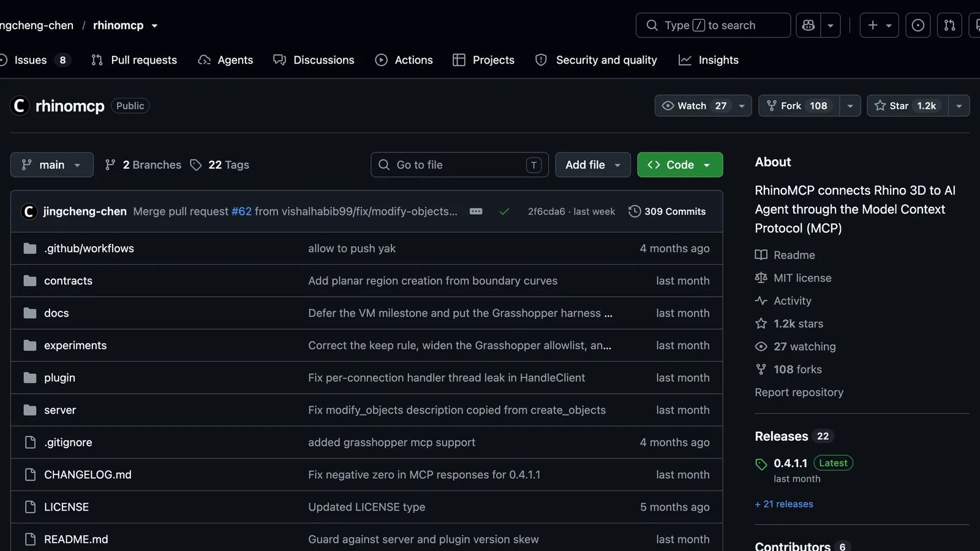Click the plugin folder icon
Image resolution: width=980 pixels, height=551 pixels.
(30, 378)
